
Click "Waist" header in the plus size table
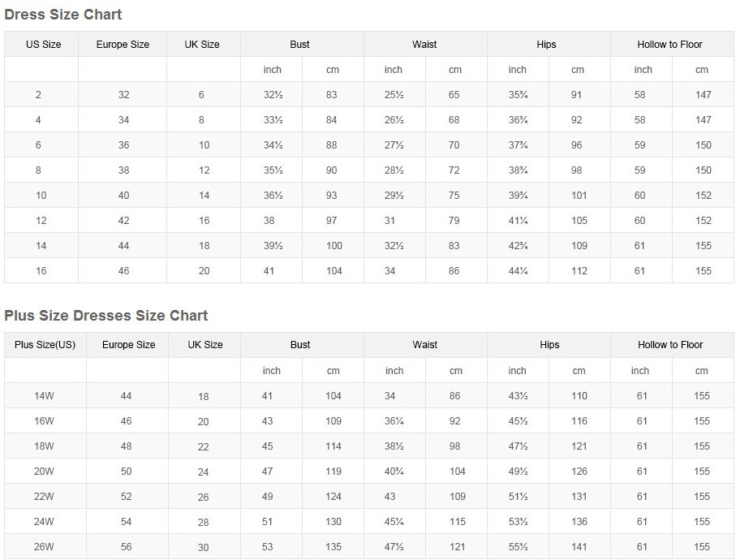tap(425, 345)
